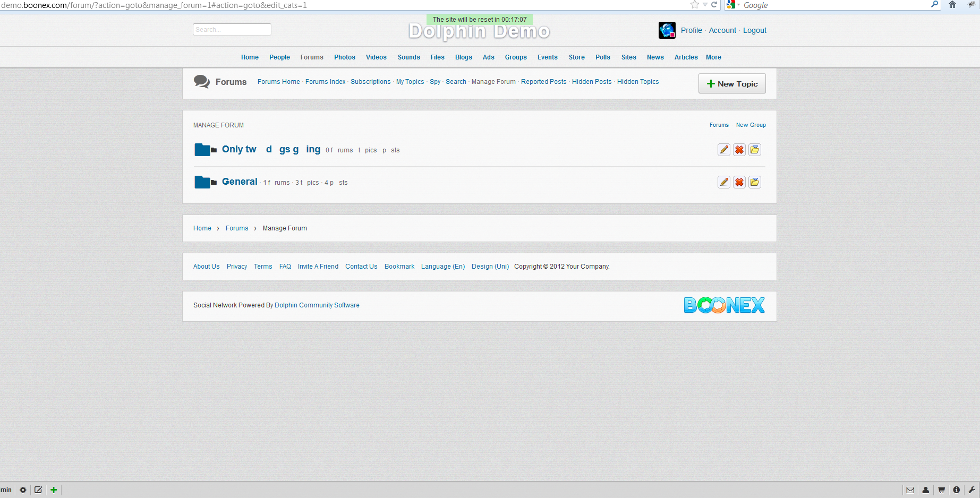Open the My Topics submenu link
Screen dimensions: 980x498
(x=410, y=82)
